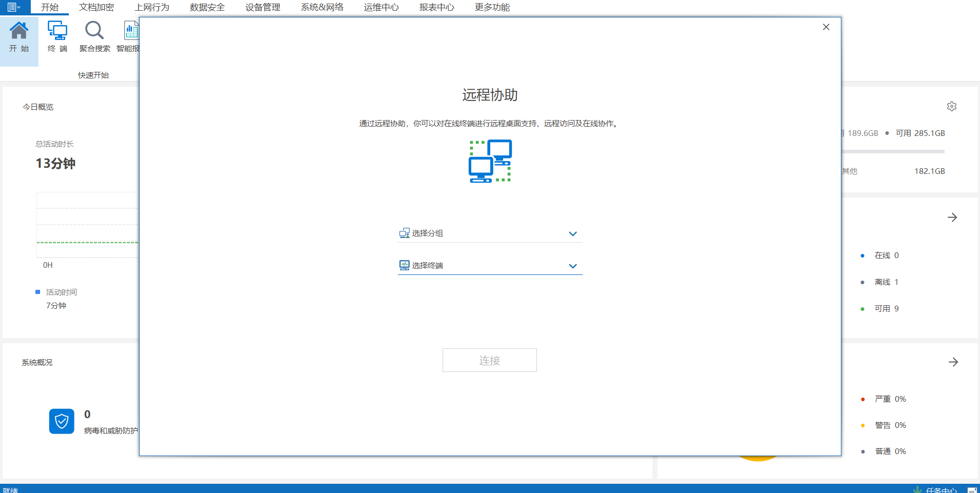Open the alert severity panel arrow
The image size is (980, 493).
tap(953, 362)
